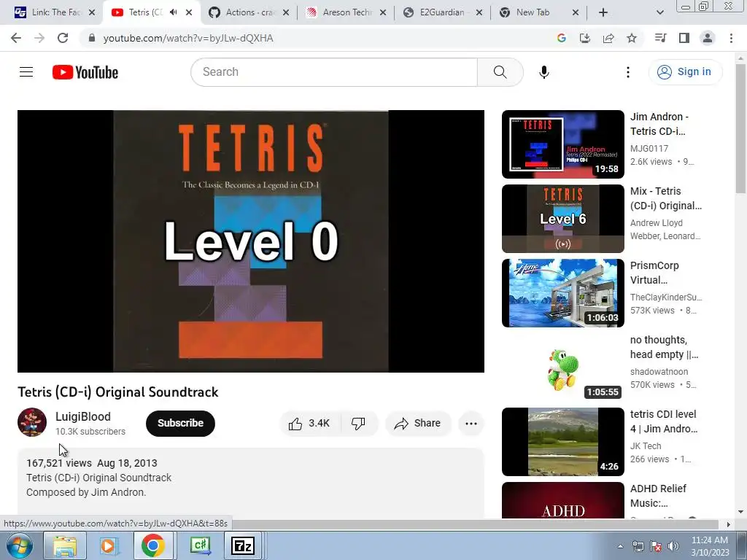Screen dimensions: 747x560
Task: Expand the video description box
Action: [251, 483]
